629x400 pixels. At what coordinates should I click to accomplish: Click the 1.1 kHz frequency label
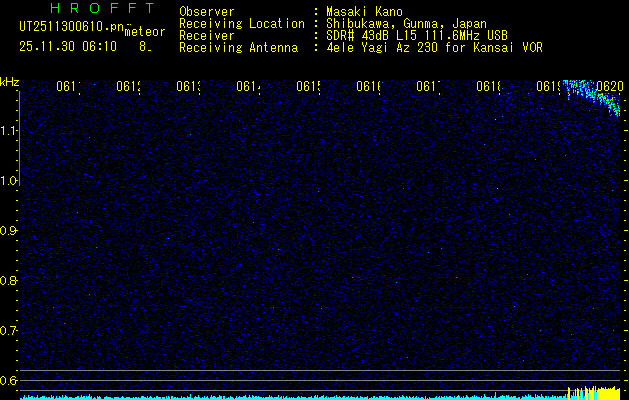tap(9, 131)
